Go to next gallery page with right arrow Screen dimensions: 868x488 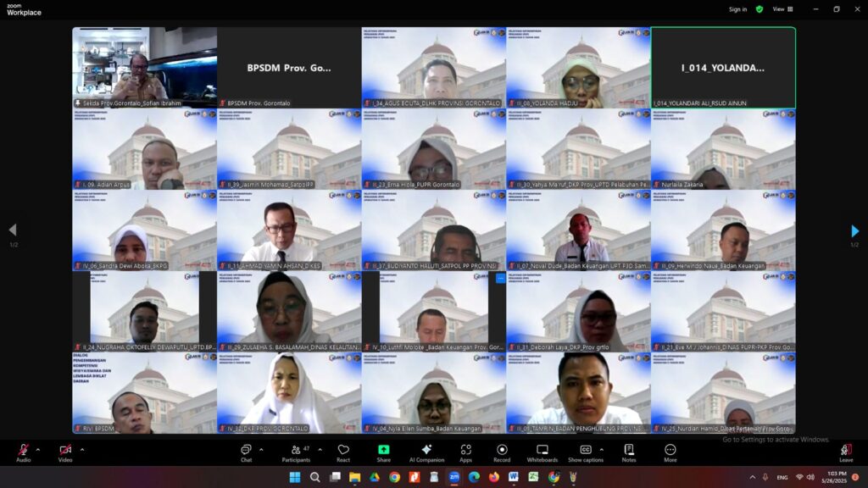coord(854,231)
